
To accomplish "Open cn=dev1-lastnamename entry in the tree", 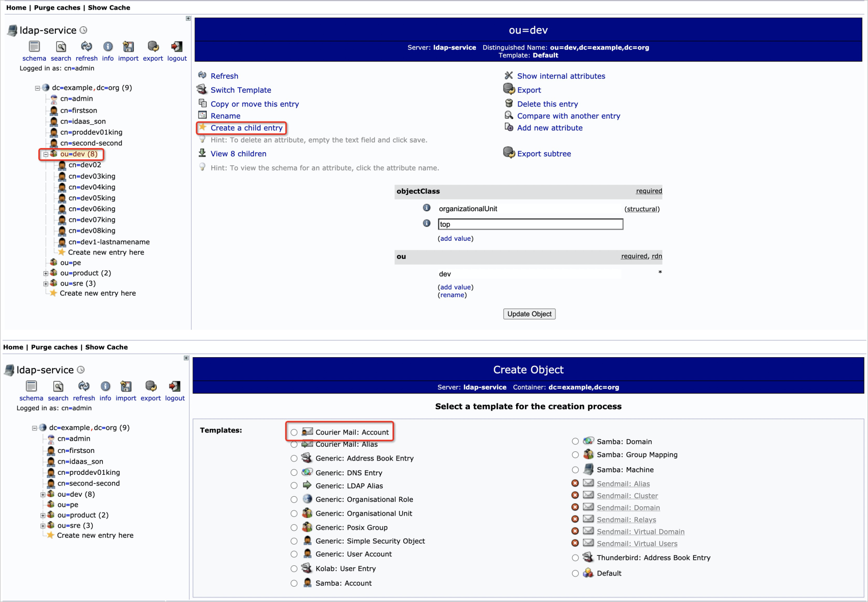I will coord(109,242).
